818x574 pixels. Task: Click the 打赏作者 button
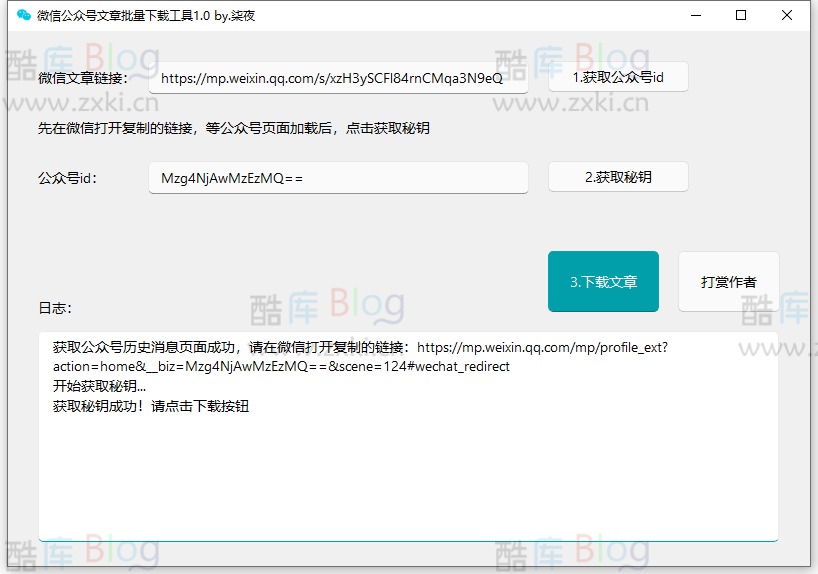[x=729, y=282]
